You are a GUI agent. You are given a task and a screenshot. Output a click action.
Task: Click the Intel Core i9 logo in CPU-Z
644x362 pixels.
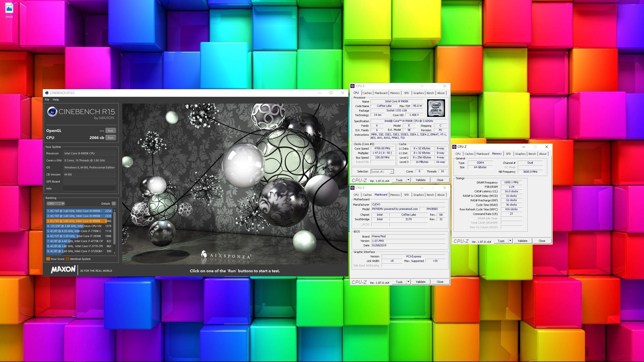click(x=436, y=108)
